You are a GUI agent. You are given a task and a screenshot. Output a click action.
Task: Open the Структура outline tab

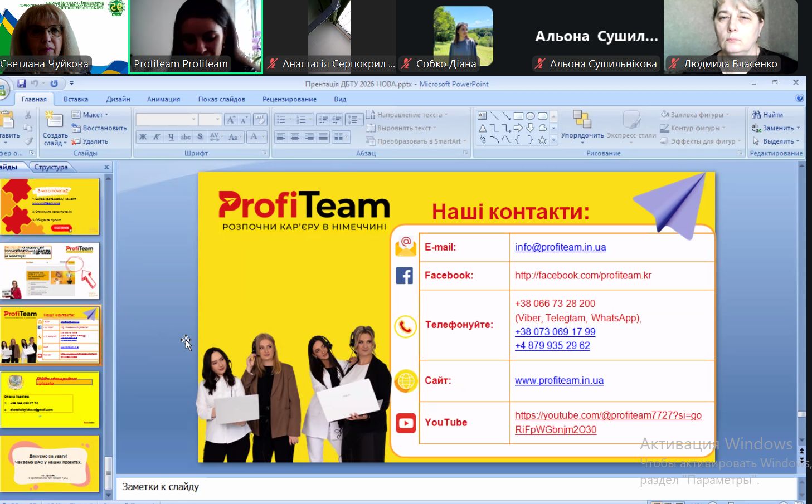(x=51, y=167)
